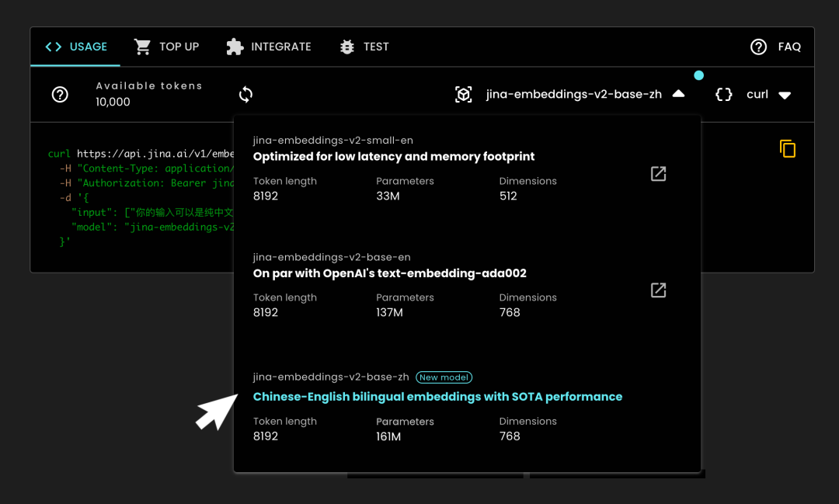Viewport: 839px width, 504px height.
Task: Click the model cube icon
Action: (x=463, y=95)
